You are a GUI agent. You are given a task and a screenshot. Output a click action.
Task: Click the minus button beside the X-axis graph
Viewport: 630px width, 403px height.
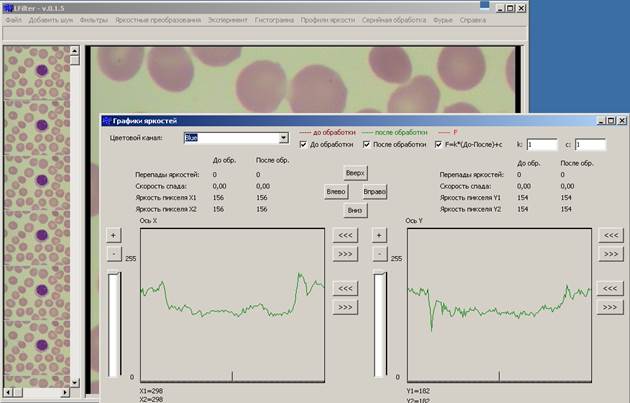coord(114,254)
